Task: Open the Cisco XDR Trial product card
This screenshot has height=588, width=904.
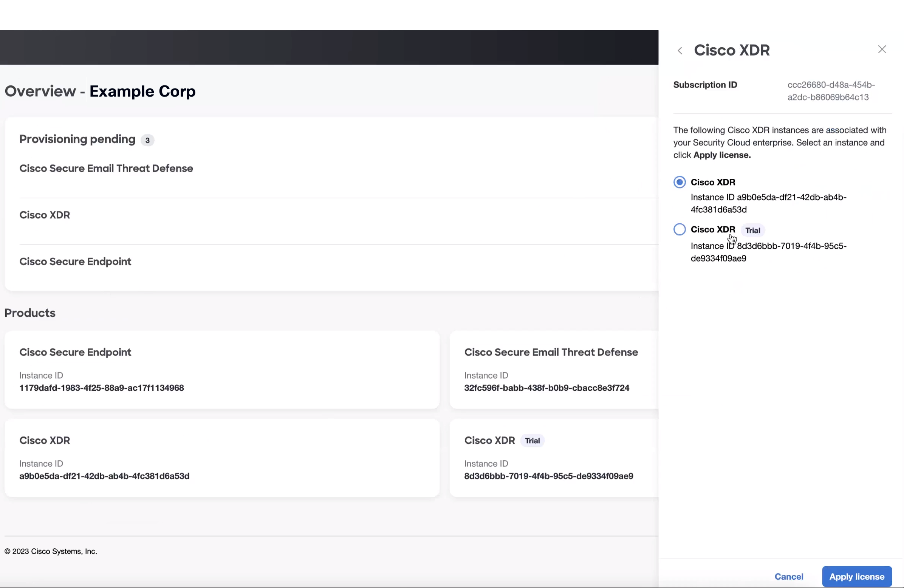Action: [551, 458]
